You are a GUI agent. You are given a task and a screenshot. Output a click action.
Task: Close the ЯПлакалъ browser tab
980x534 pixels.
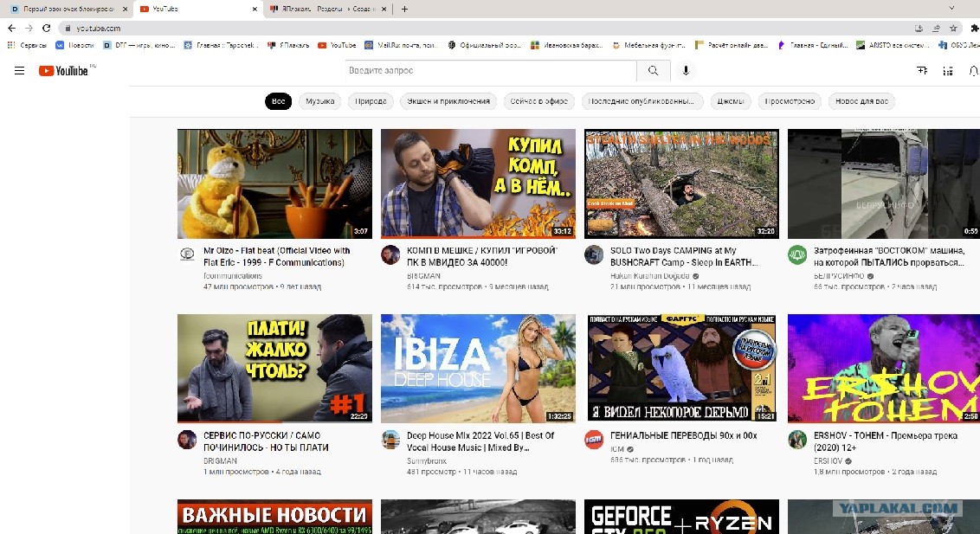[384, 9]
